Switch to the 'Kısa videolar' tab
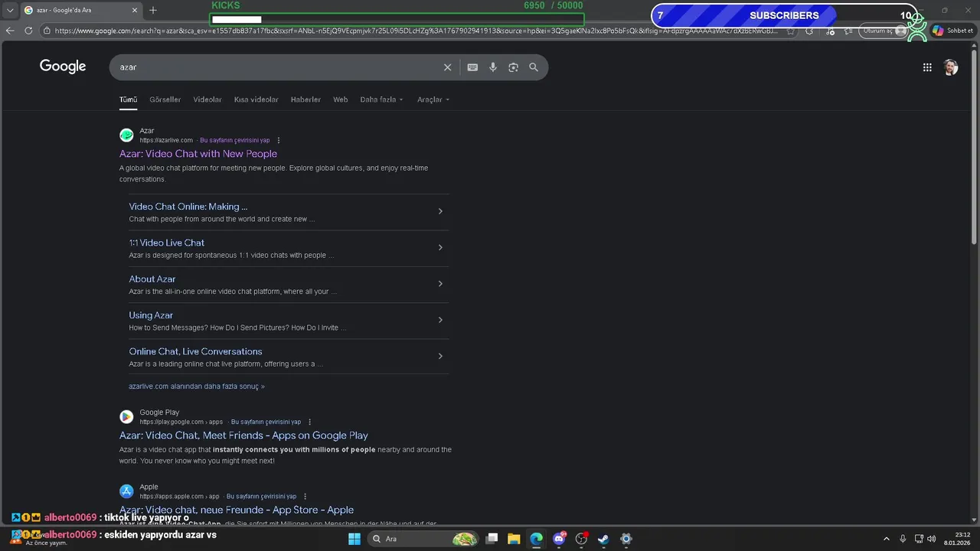Image resolution: width=980 pixels, height=551 pixels. point(256,99)
